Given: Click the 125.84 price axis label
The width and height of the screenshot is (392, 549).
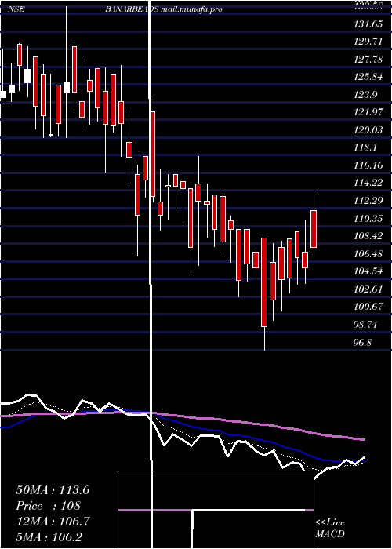Looking at the screenshot, I should tap(368, 77).
